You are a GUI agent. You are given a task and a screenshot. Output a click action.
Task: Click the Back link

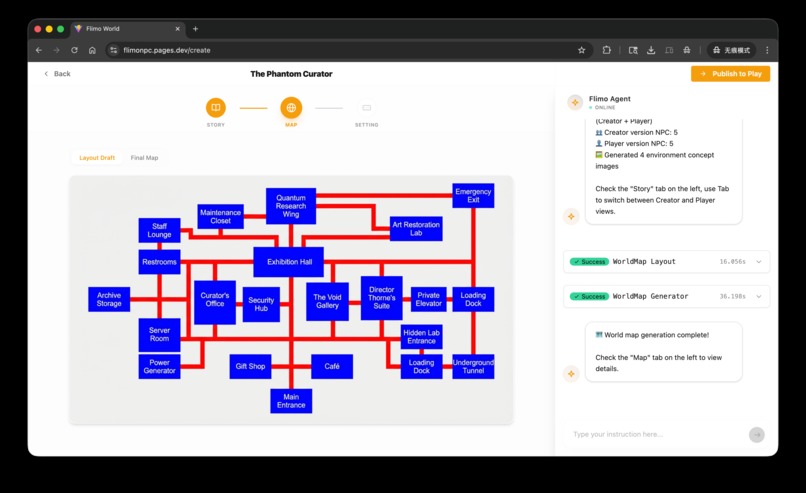[57, 74]
